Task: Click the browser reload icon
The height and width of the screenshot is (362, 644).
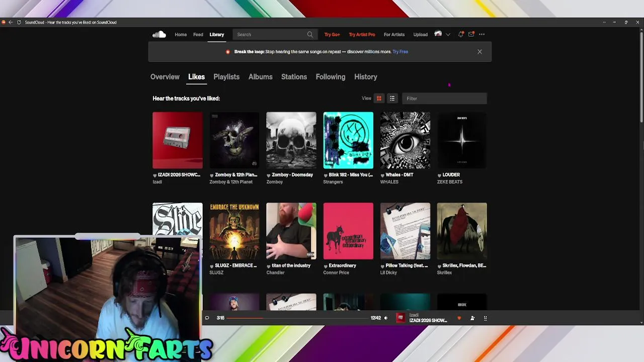Action: click(19, 22)
